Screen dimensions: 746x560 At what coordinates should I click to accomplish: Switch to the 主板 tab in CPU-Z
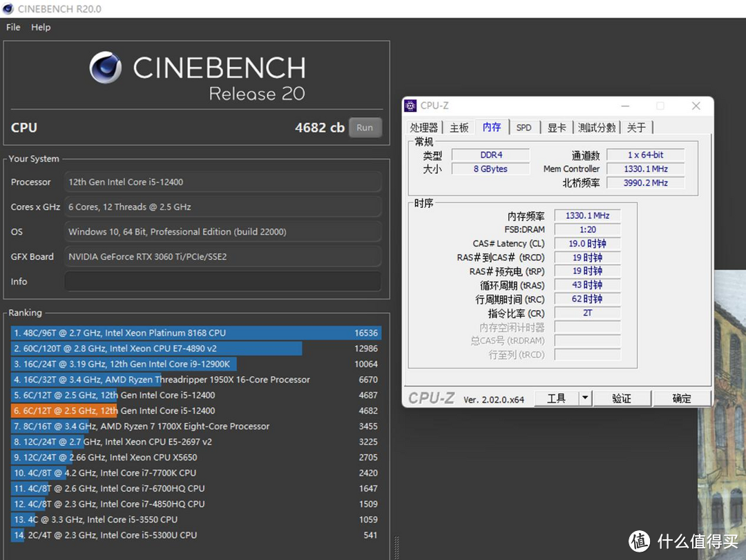click(x=459, y=128)
